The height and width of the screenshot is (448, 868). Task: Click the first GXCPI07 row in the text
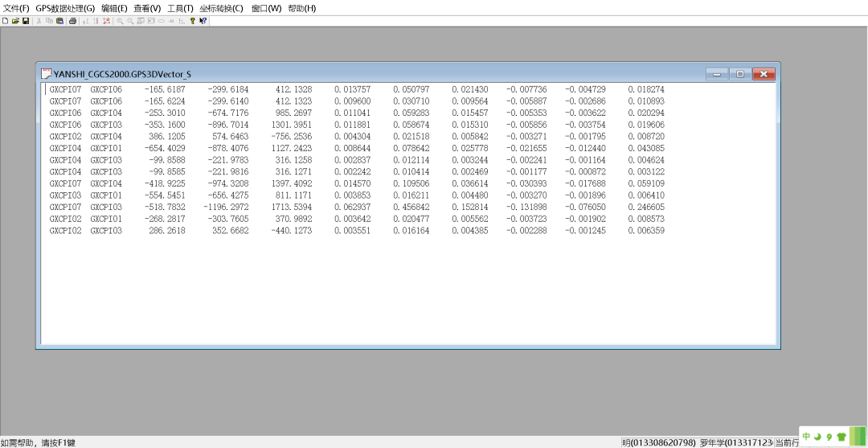tap(65, 89)
